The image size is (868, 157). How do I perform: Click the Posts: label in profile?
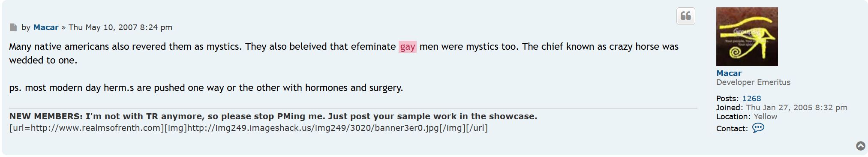[727, 99]
